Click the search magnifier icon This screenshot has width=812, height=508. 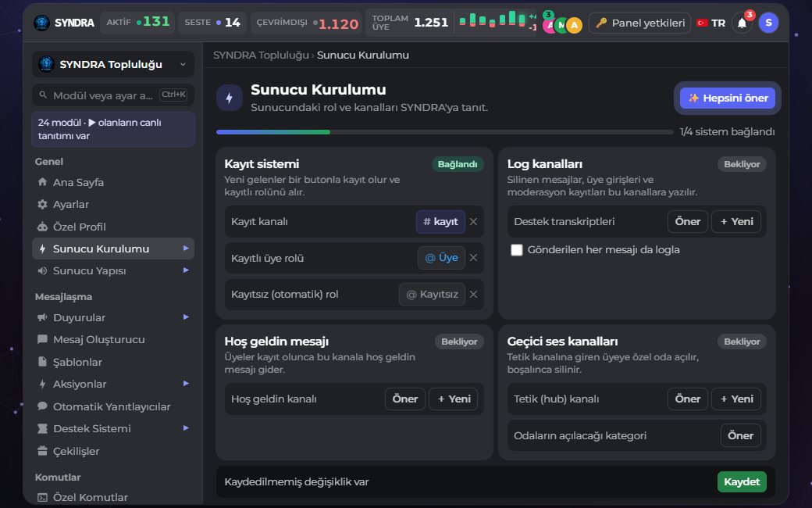point(43,95)
